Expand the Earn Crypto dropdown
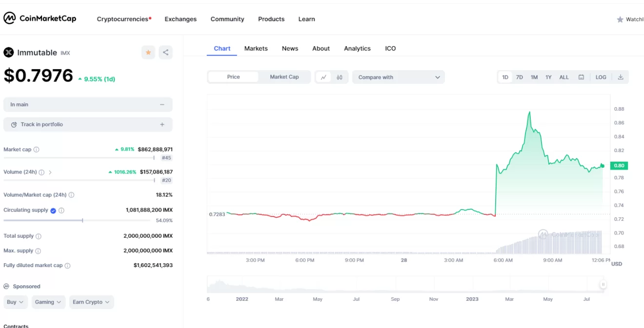Viewport: 644px width, 328px height. pos(91,302)
